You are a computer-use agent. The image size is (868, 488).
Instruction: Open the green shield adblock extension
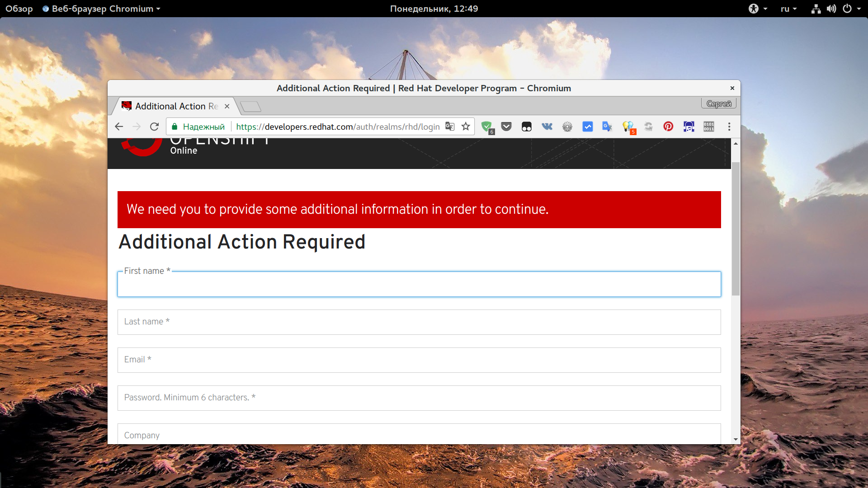click(x=487, y=127)
